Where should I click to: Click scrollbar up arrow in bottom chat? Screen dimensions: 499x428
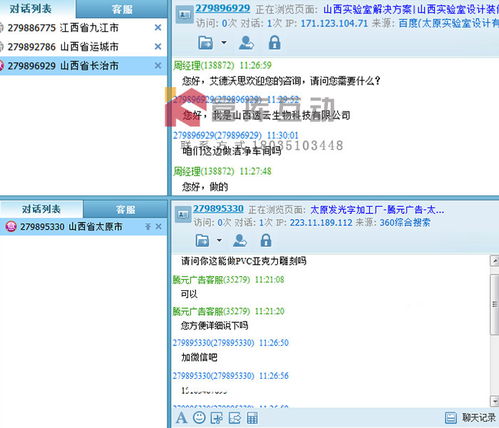tap(494, 260)
